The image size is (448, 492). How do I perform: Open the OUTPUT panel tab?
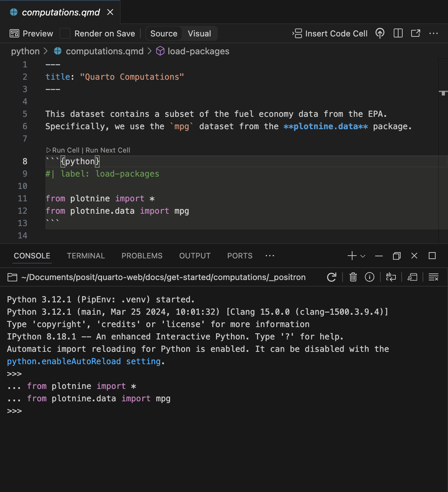pos(195,256)
